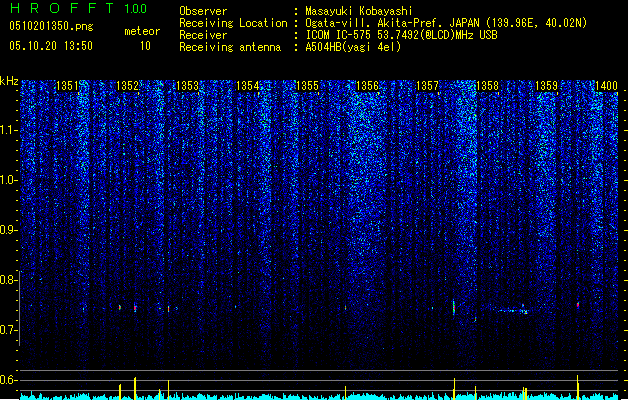The width and height of the screenshot is (629, 400).
Task: Click the timestamp 05.10.20 13:50
Action: 51,46
